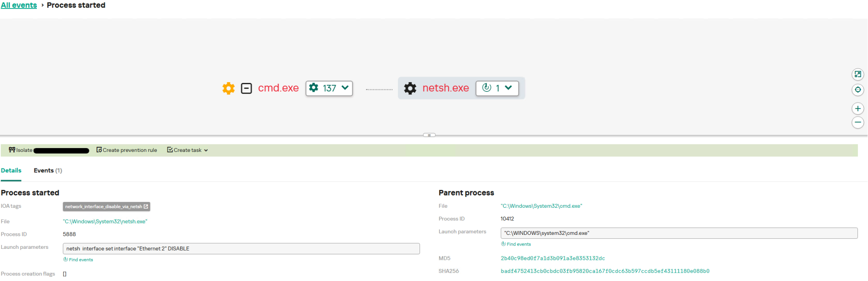The height and width of the screenshot is (281, 868).
Task: Collapse the cmd.exe node with minus box
Action: point(246,88)
